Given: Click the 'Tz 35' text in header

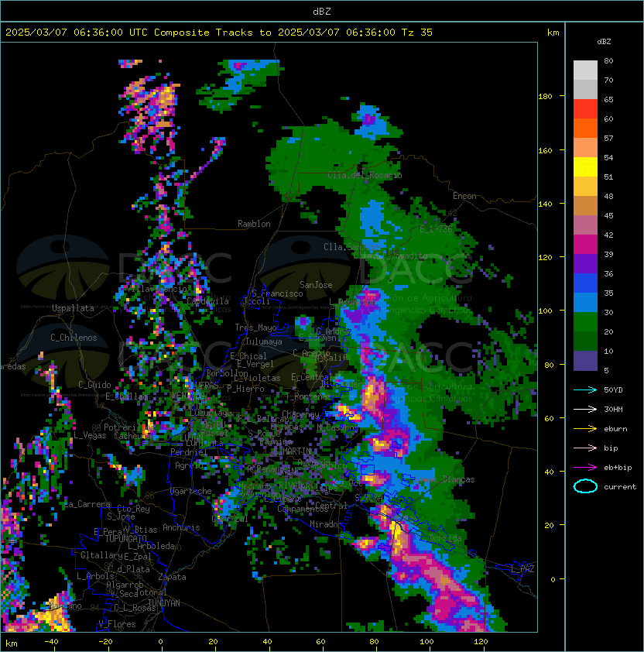Looking at the screenshot, I should click(x=417, y=33).
